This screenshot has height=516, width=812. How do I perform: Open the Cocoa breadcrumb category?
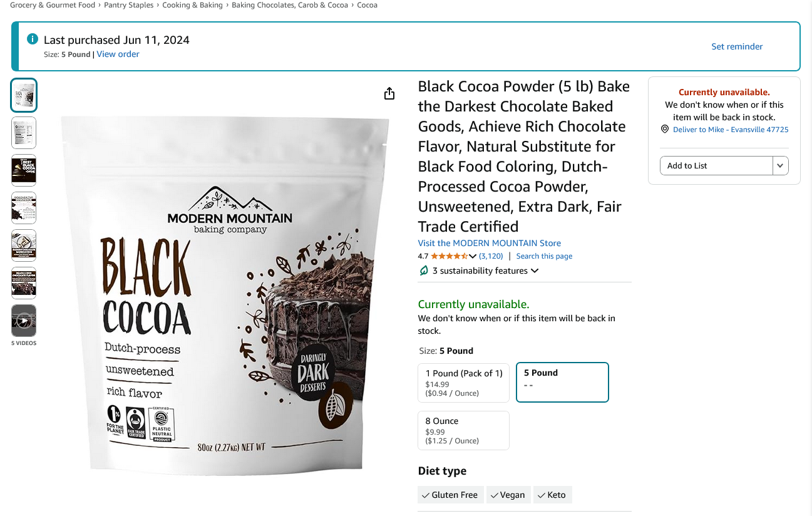click(x=367, y=5)
